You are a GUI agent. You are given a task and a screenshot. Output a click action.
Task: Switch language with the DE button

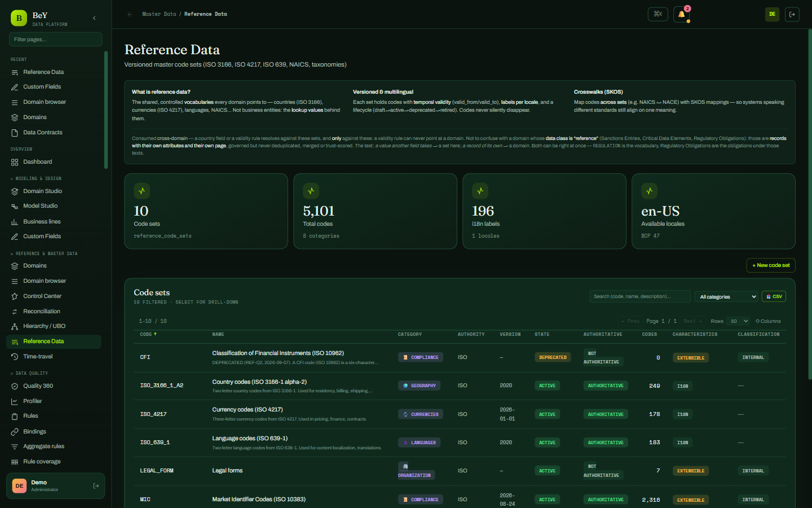point(772,14)
